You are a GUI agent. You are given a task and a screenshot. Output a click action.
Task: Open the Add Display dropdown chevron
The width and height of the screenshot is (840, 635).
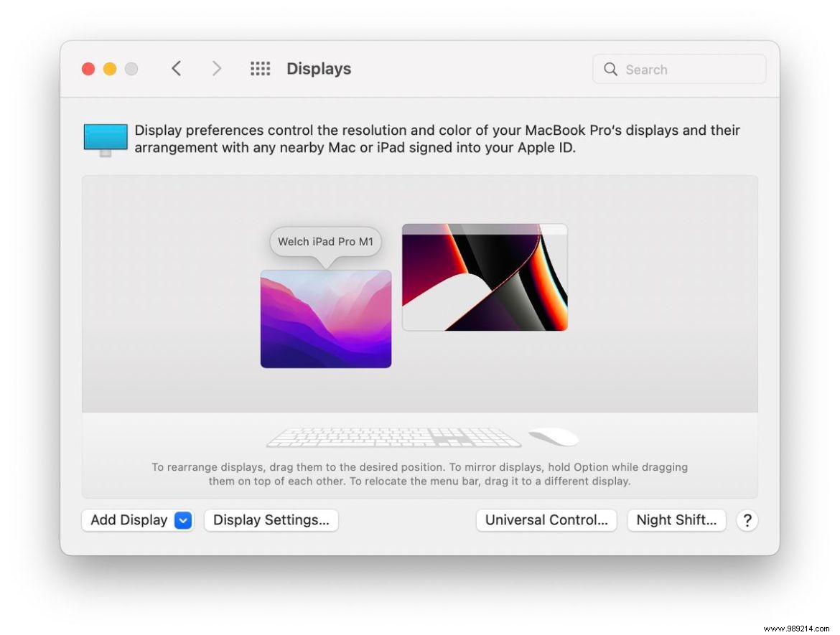182,520
